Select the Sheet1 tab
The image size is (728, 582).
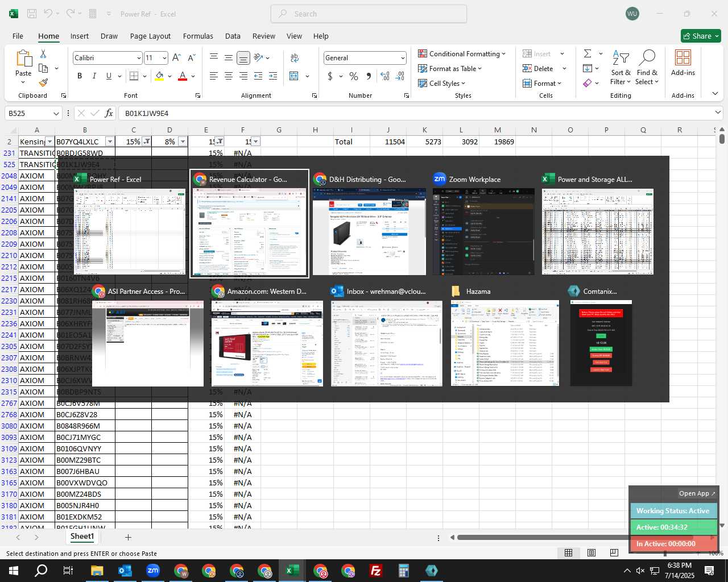82,537
